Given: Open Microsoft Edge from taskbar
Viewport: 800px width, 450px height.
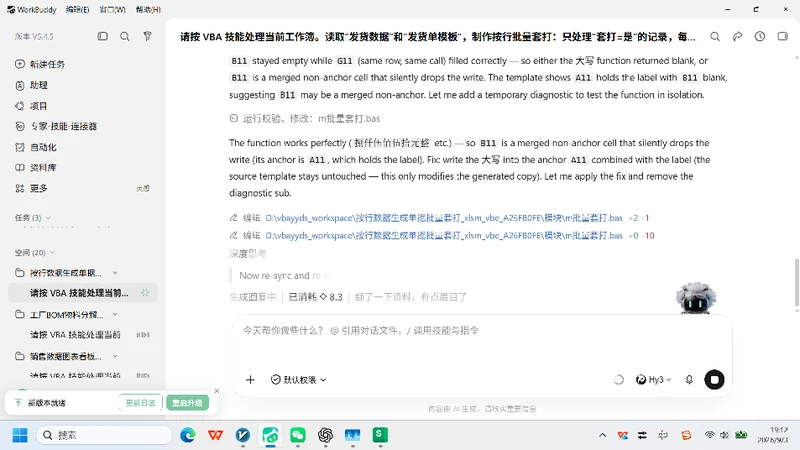Looking at the screenshot, I should pos(188,435).
